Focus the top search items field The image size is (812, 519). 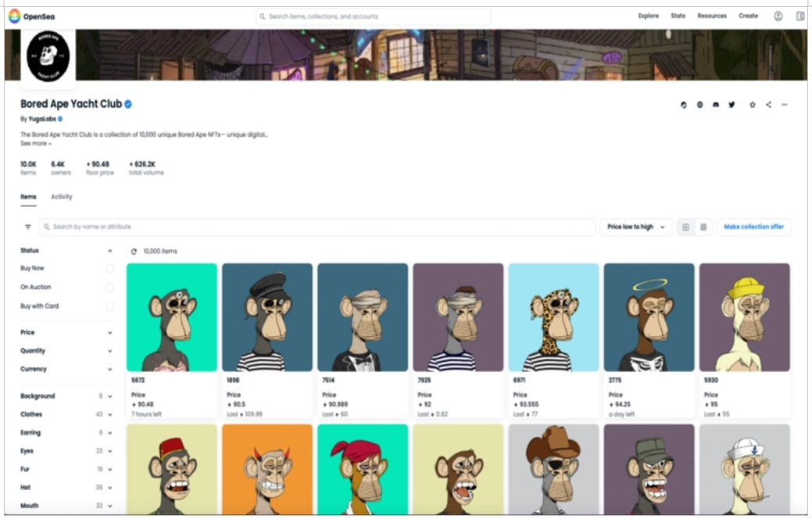coord(374,16)
